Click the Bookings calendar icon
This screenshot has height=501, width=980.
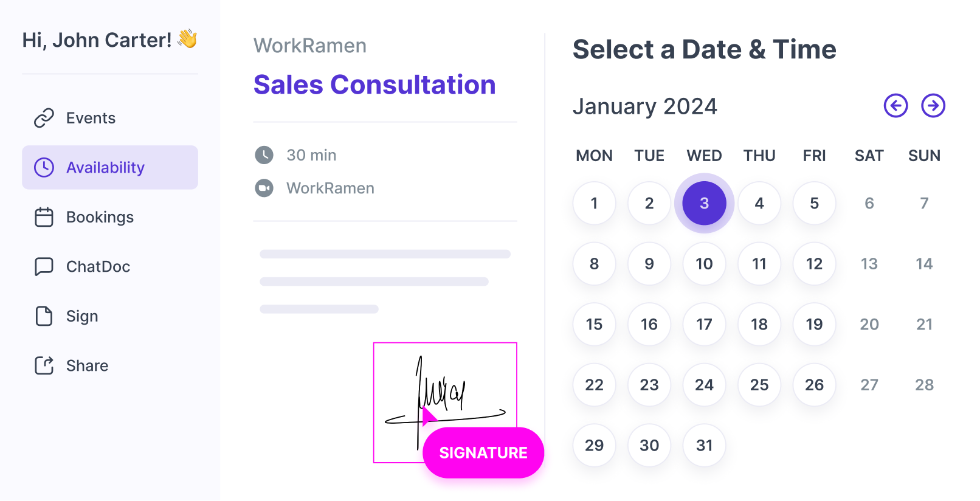[x=43, y=217]
